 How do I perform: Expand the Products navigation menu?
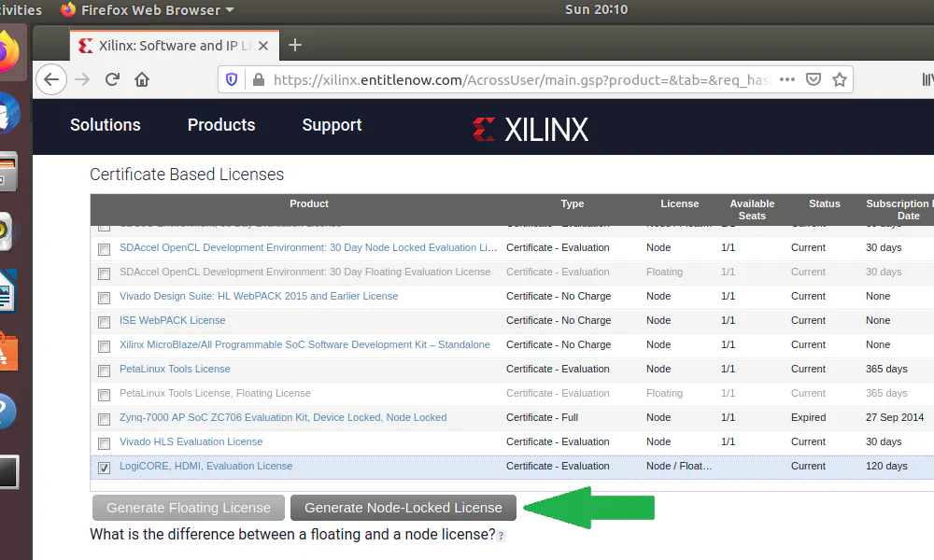point(220,125)
